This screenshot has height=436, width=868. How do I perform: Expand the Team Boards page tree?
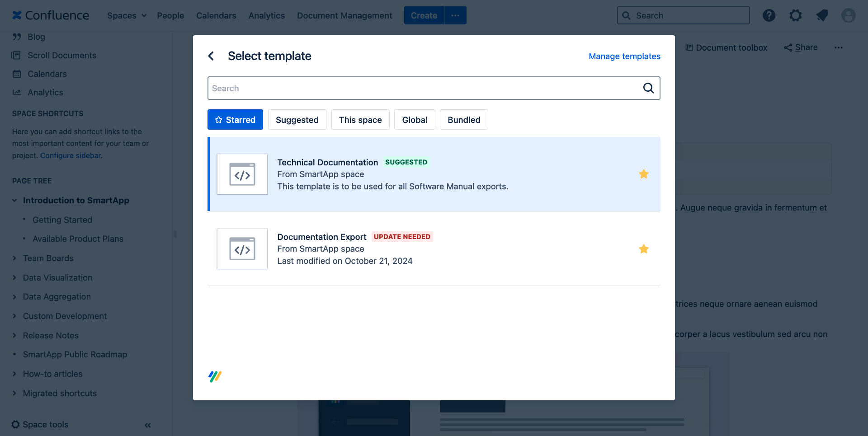[x=14, y=258]
